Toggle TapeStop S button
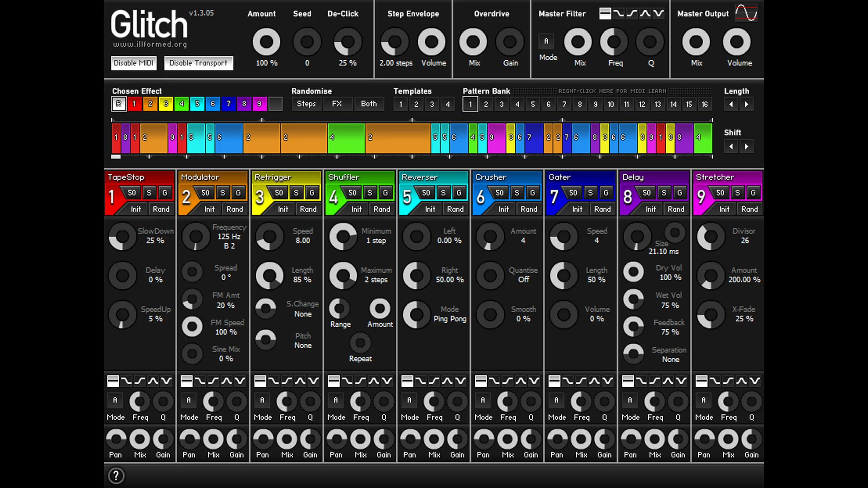868x488 pixels. click(x=149, y=192)
